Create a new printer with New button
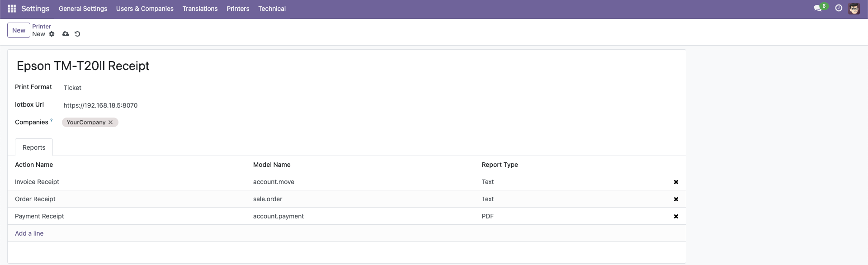Screen dimensions: 868x265 (19, 30)
